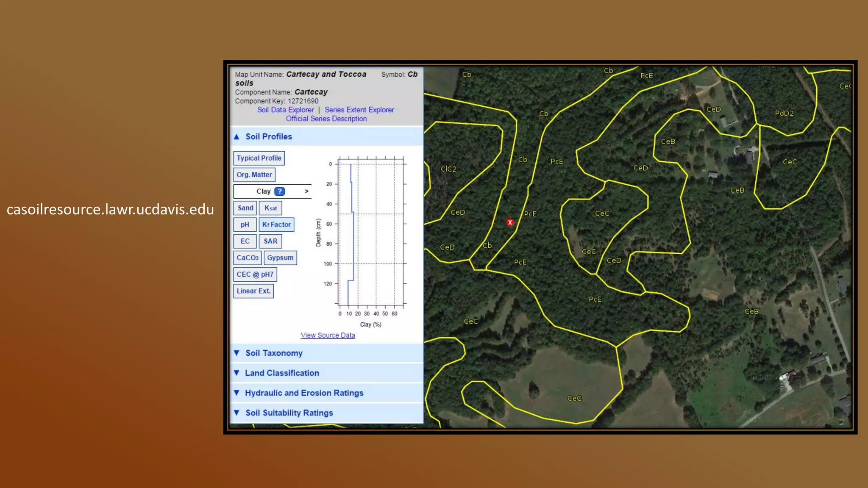Show the Ksat profile graph
This screenshot has height=488, width=868.
point(270,208)
